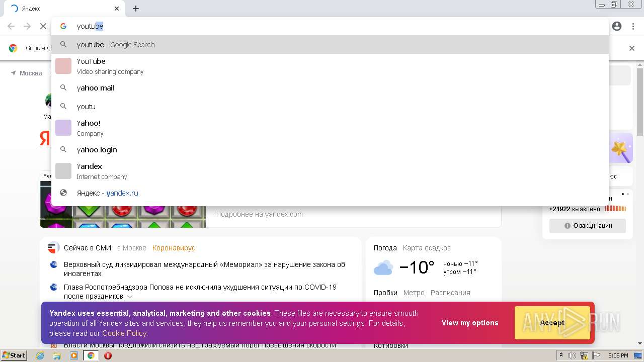Choose the Yahoo! Company suggestion

click(x=330, y=128)
